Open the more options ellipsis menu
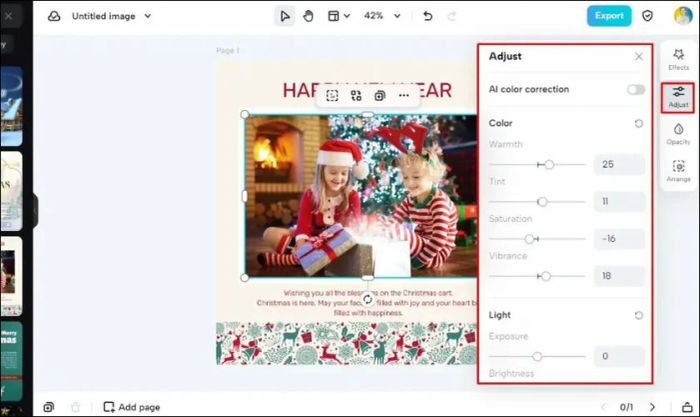Image resolution: width=700 pixels, height=417 pixels. 404,96
